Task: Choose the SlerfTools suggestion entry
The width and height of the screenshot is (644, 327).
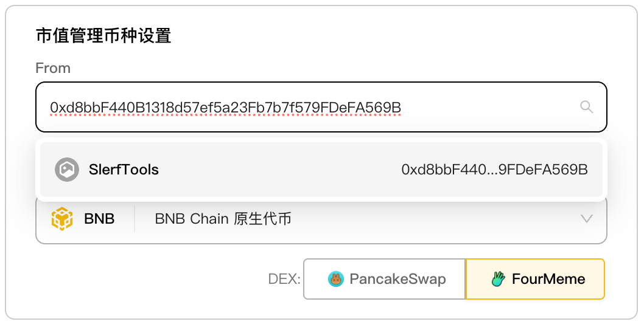Action: coord(321,170)
